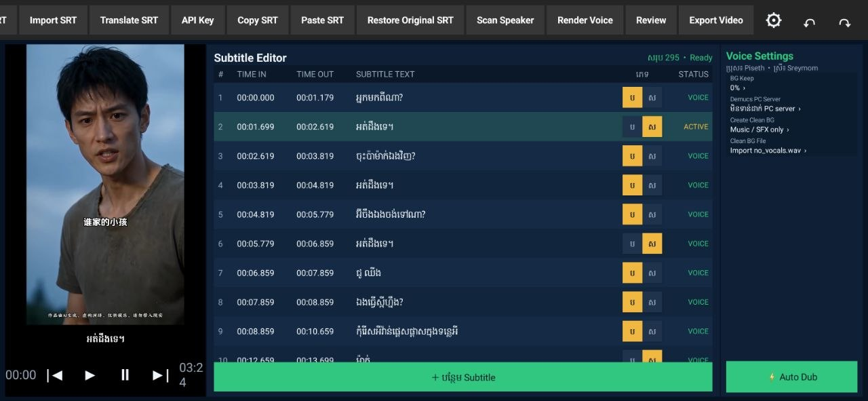Click the VOICE status on row 1
Image resolution: width=868 pixels, height=401 pixels.
coord(698,98)
